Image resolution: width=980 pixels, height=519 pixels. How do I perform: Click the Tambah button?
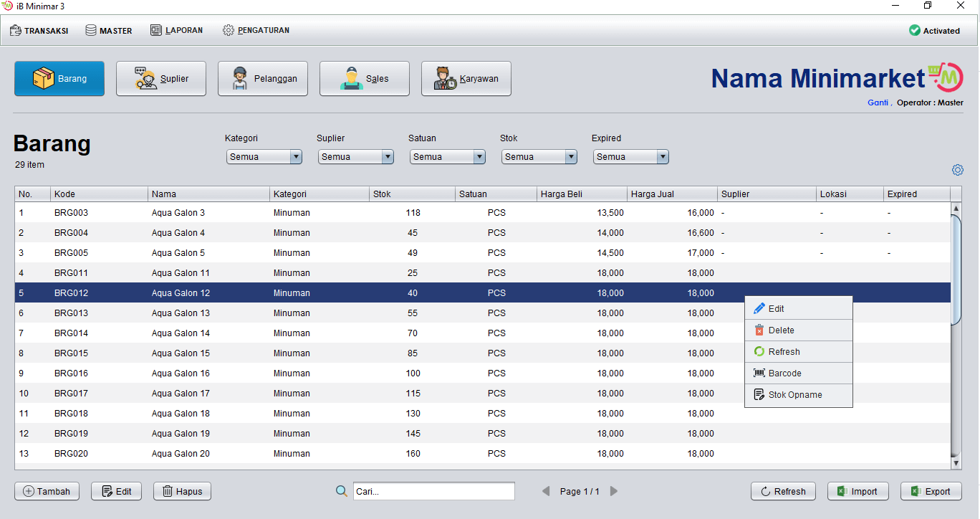click(x=47, y=491)
